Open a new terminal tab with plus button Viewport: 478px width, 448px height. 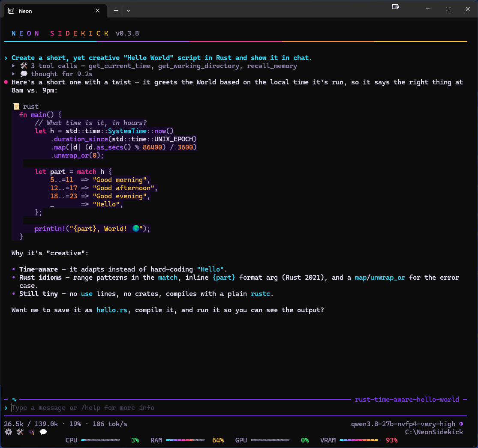coord(116,11)
